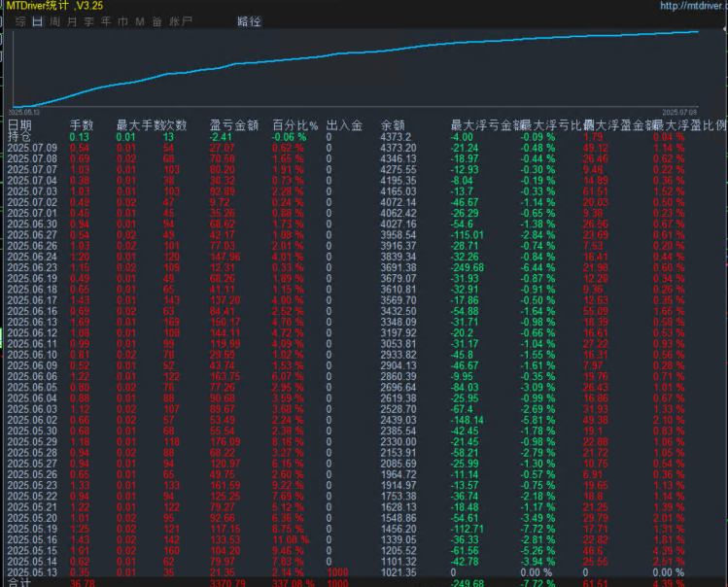
Task: Select the 持仓 row label
Action: pyautogui.click(x=19, y=136)
